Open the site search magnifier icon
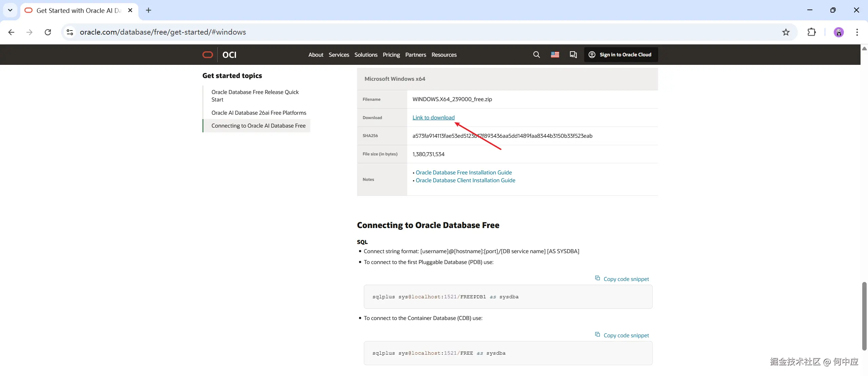This screenshot has height=376, width=868. 536,55
